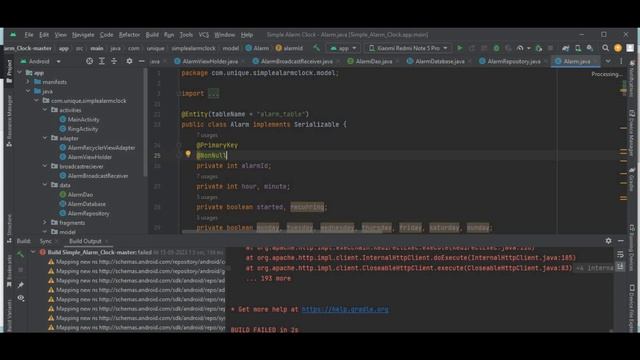
Task: Collapse the activities package
Action: tap(45, 110)
